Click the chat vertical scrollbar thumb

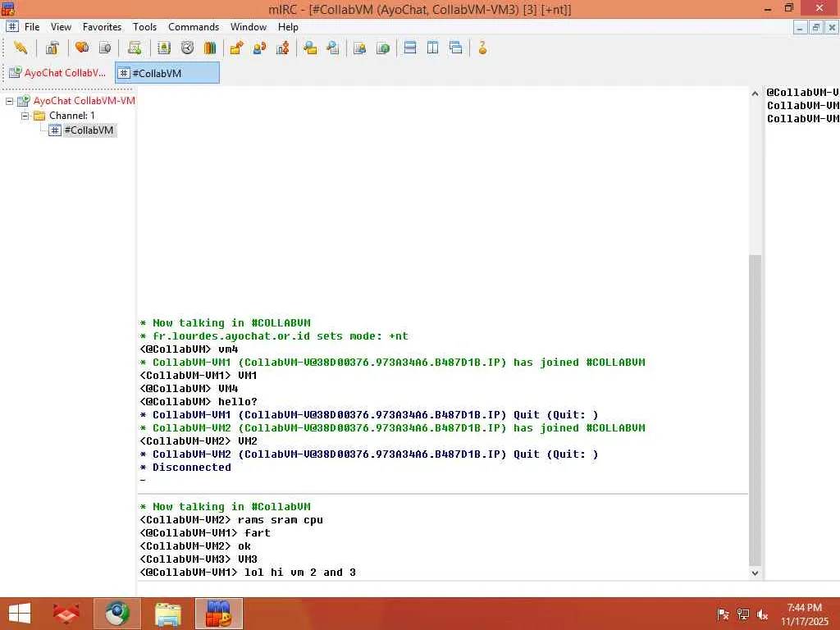click(755, 410)
